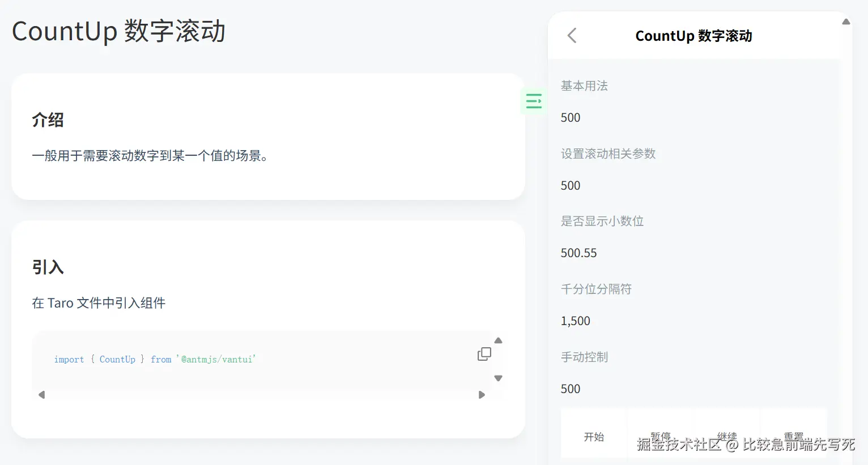Click the 引入 heading
Screen dimensions: 868x465
coord(48,267)
